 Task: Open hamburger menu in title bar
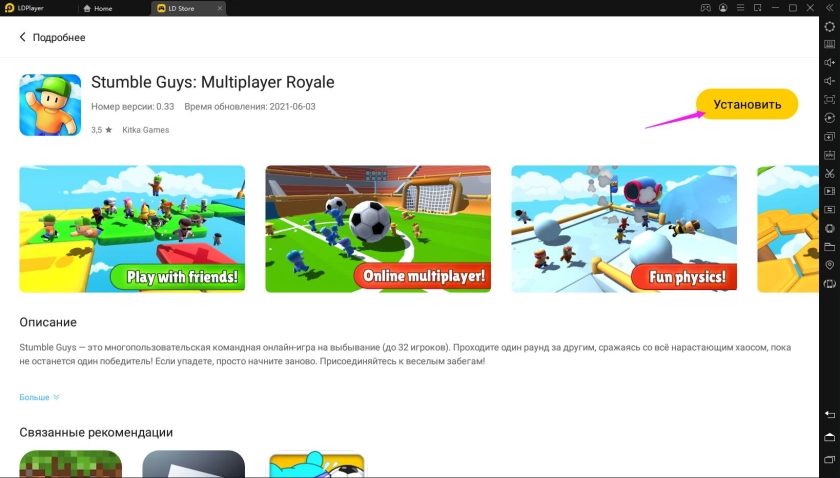coord(740,8)
